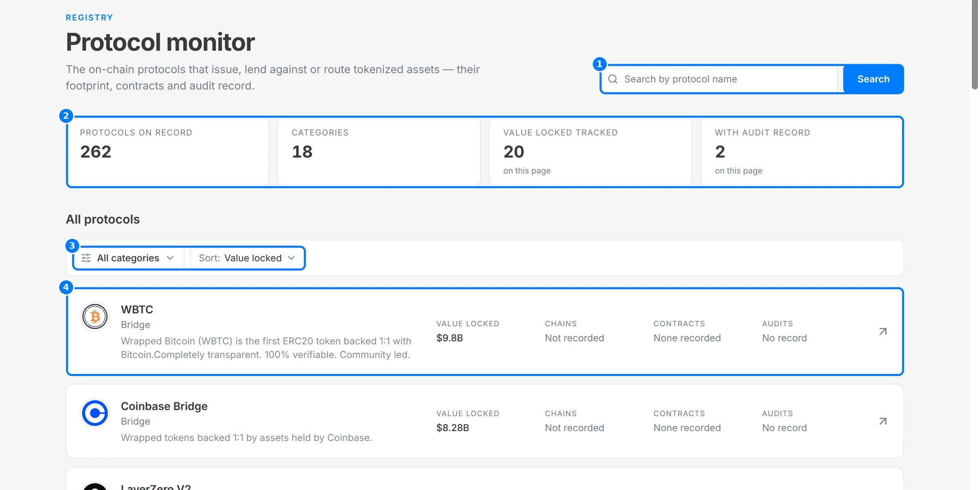Click the Coinbase Bridge logo

[95, 413]
